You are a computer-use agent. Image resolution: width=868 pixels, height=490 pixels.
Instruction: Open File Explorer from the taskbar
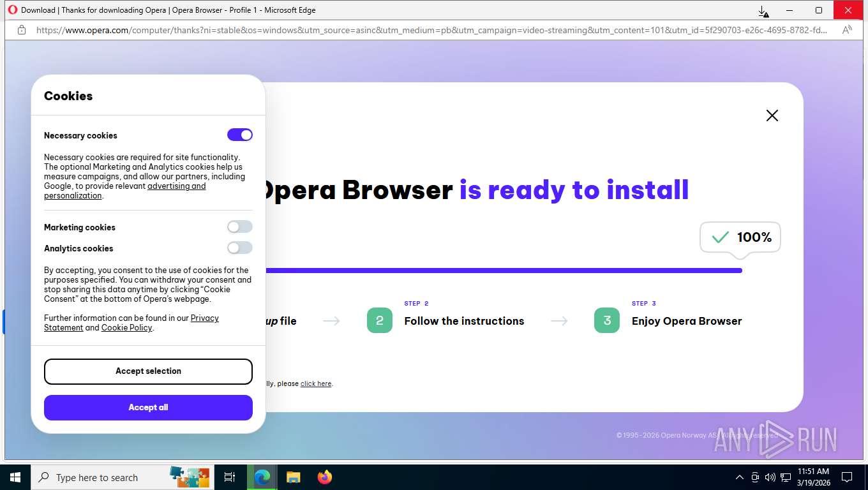pyautogui.click(x=293, y=477)
